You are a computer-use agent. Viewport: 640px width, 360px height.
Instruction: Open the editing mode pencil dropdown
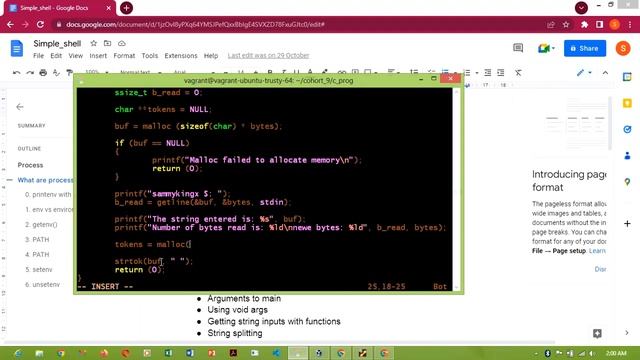[x=584, y=73]
